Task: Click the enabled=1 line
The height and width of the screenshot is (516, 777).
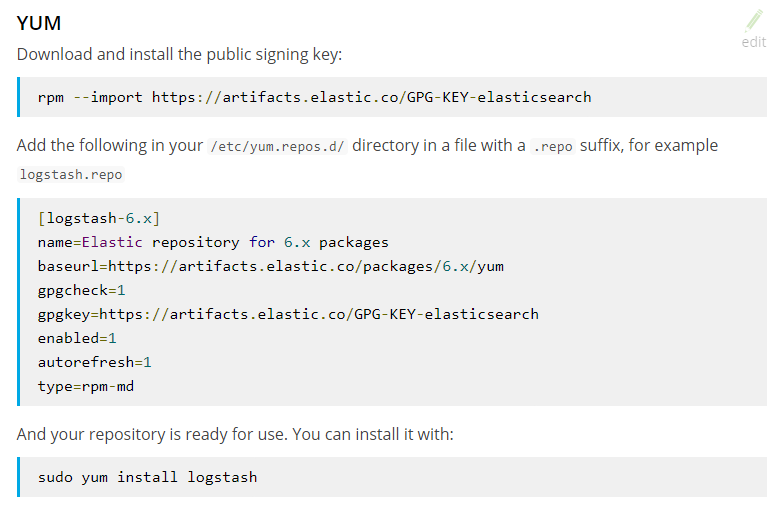Action: [77, 339]
